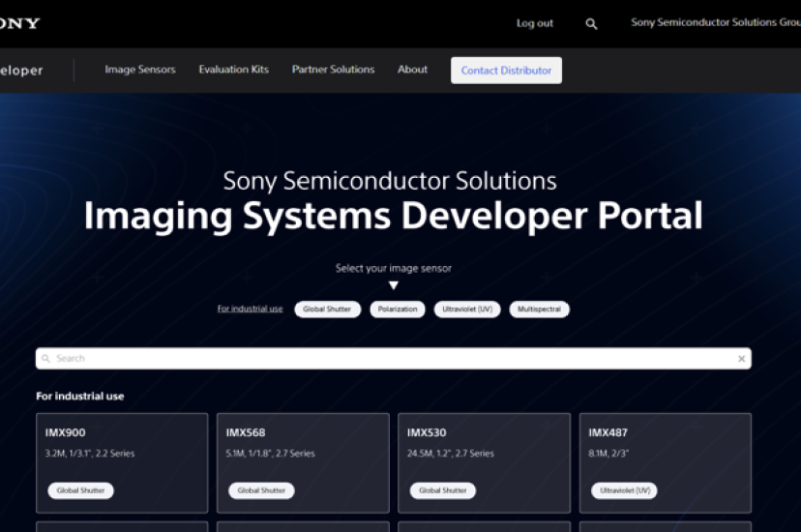801x532 pixels.
Task: Click the Sony logo
Action: [x=19, y=23]
